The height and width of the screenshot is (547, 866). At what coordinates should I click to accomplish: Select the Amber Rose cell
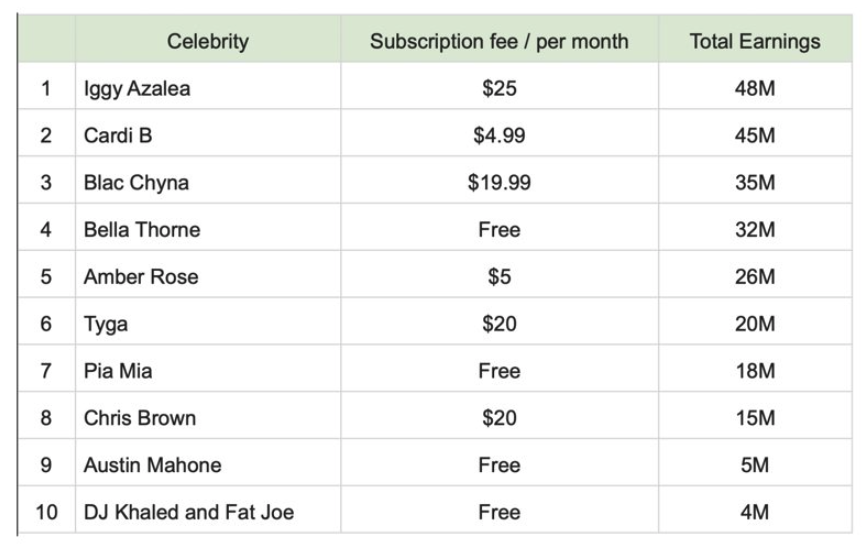click(x=141, y=277)
